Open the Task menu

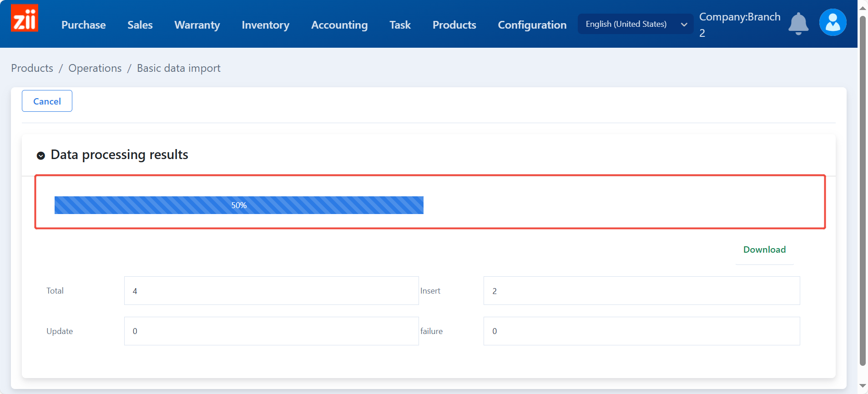[400, 25]
